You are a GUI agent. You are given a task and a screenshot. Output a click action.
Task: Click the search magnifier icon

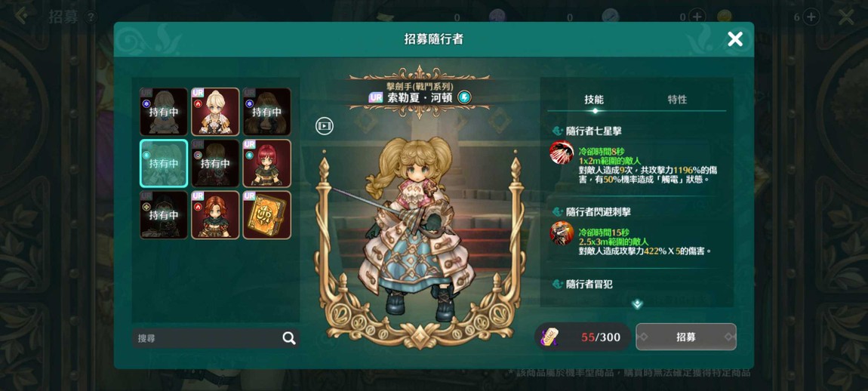[289, 338]
